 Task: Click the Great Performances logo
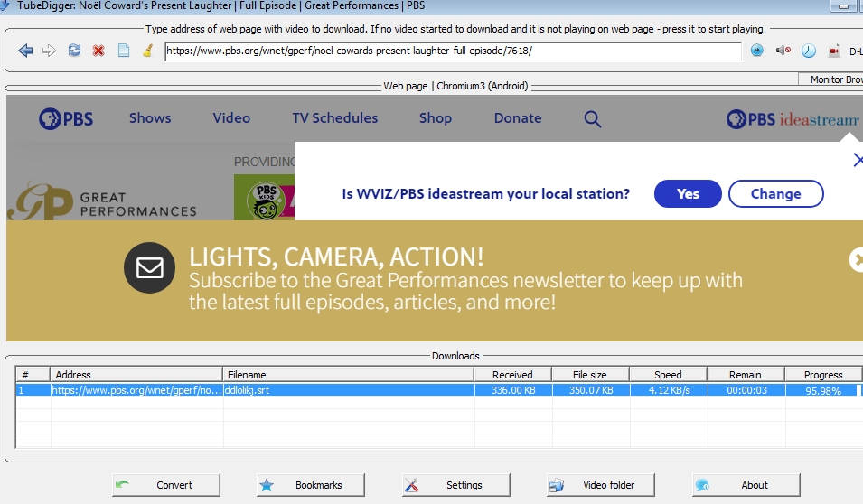(102, 201)
